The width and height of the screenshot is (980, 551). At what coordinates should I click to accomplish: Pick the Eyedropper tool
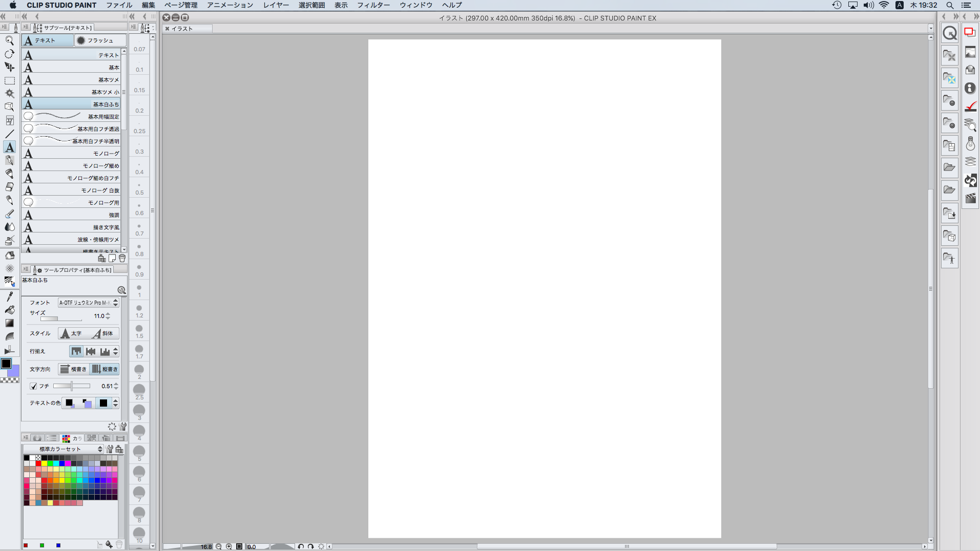(9, 296)
